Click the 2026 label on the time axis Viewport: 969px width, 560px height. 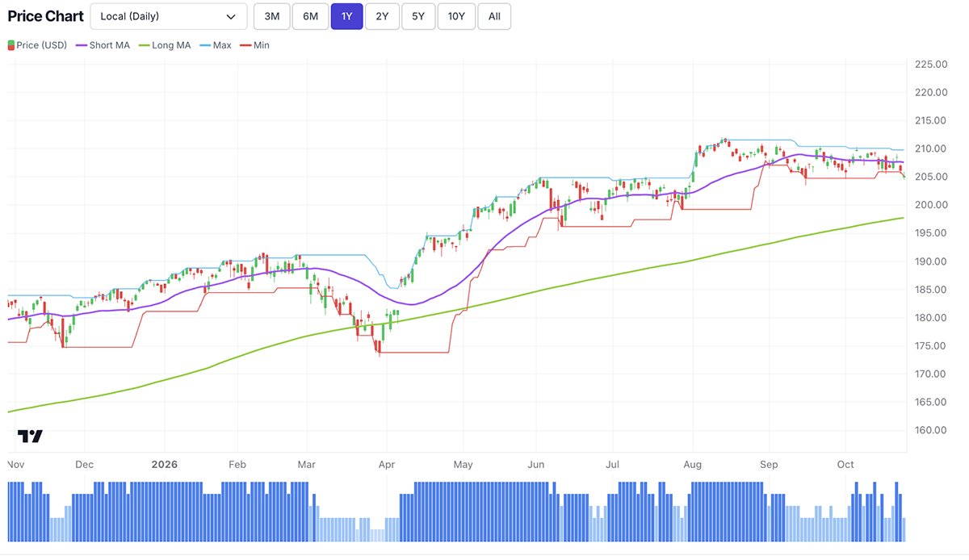164,465
